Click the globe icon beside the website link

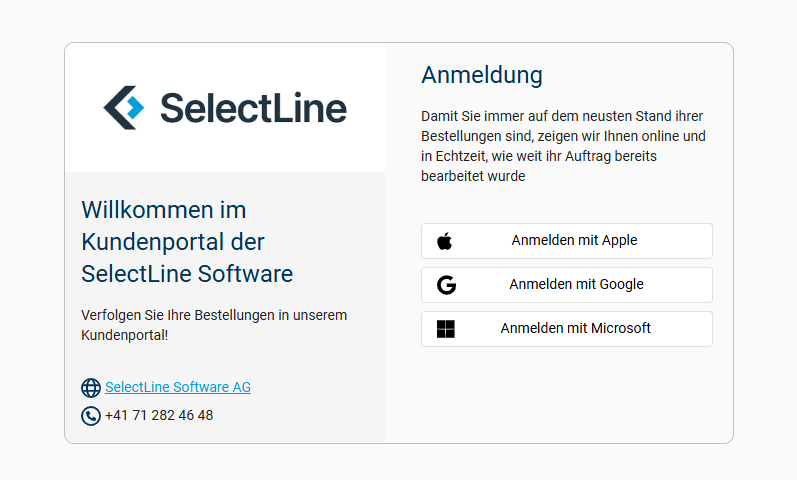coord(91,388)
